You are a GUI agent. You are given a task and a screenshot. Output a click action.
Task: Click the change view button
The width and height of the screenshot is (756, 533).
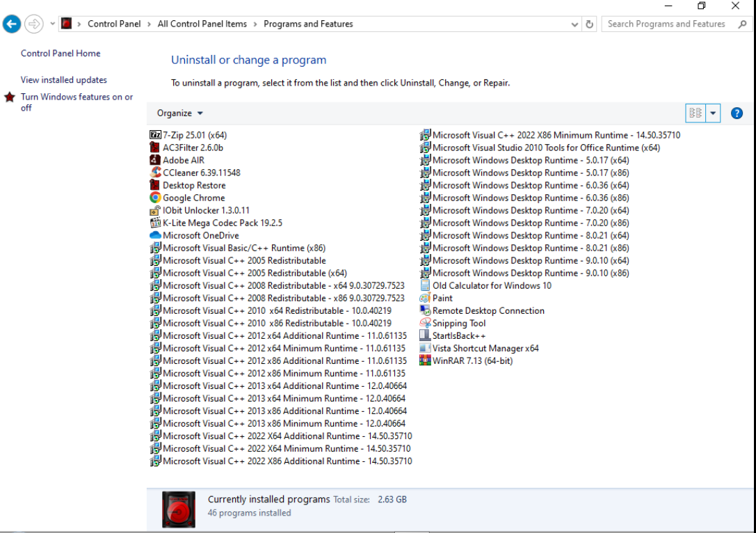[x=695, y=113]
